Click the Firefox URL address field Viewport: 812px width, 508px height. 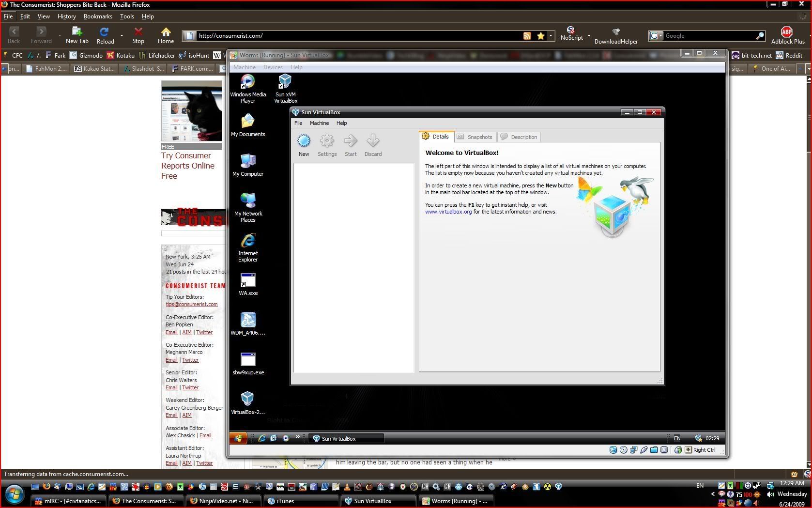click(358, 36)
